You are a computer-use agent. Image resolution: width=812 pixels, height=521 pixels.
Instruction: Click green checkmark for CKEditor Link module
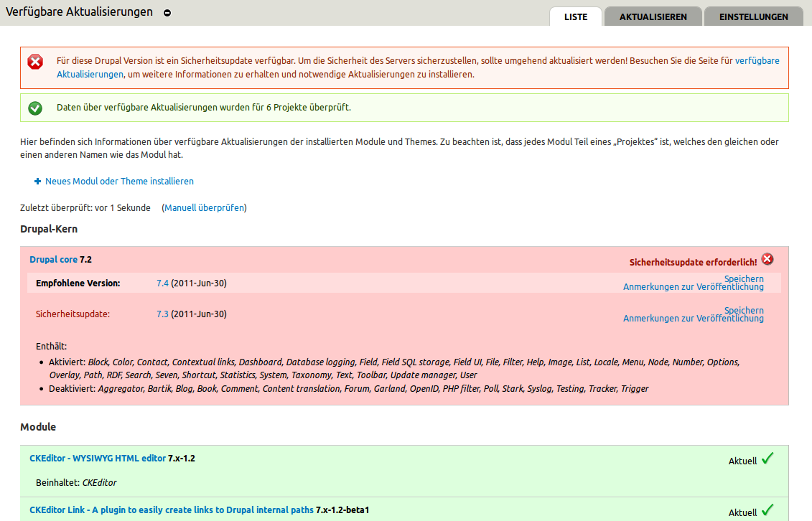pos(767,510)
